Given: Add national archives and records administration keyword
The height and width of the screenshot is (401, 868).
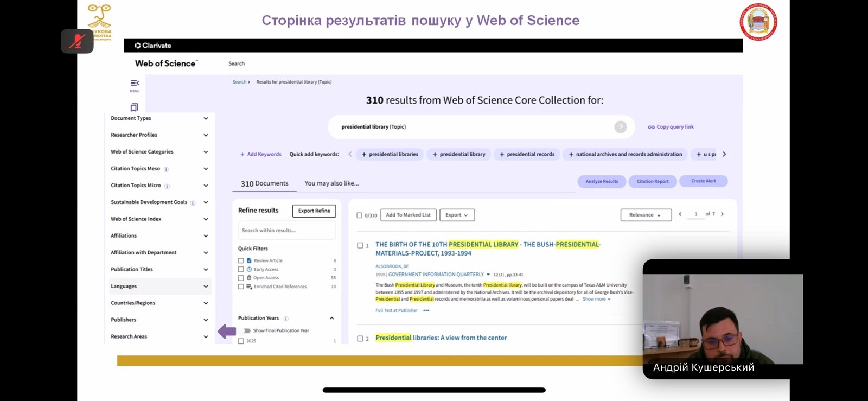Looking at the screenshot, I should [626, 155].
